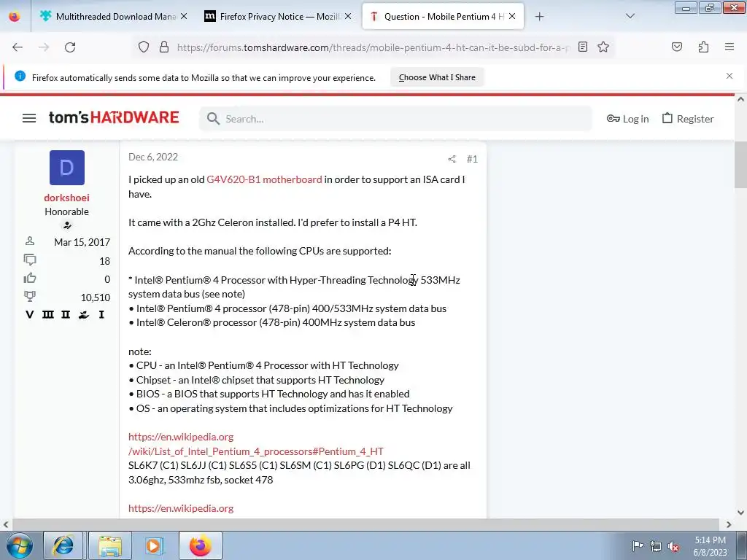The image size is (747, 560).
Task: Click the address bar URL field
Action: pos(373,47)
